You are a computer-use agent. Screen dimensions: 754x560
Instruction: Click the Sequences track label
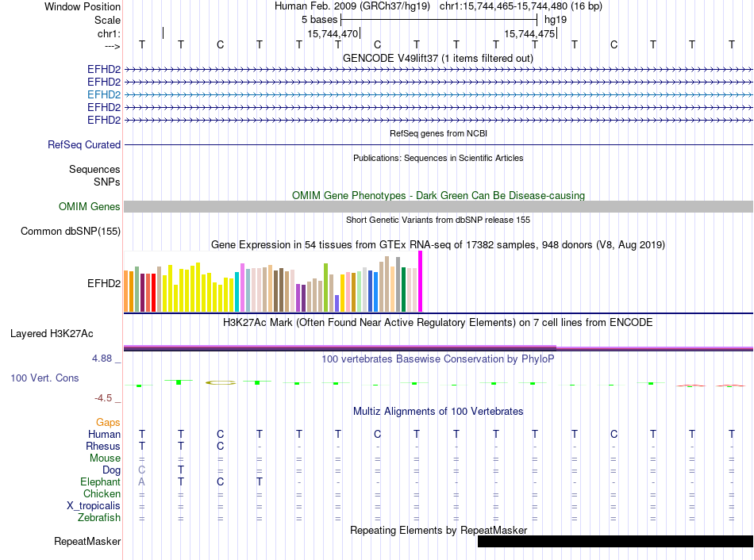pos(94,169)
